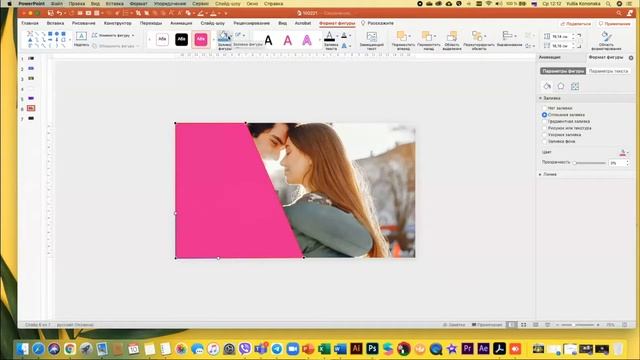The height and width of the screenshot is (360, 640).
Task: Open the Edit Shape (Изменить фигуру) dropdown
Action: [113, 36]
